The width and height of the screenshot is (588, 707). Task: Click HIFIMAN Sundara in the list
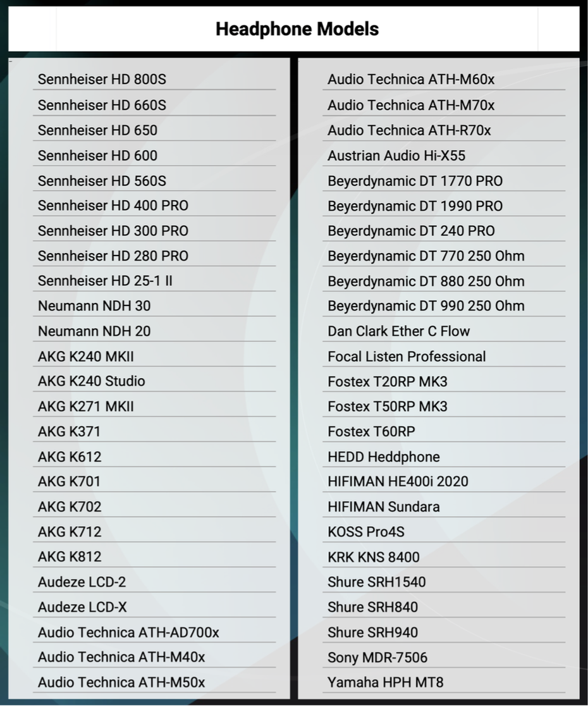(x=383, y=507)
